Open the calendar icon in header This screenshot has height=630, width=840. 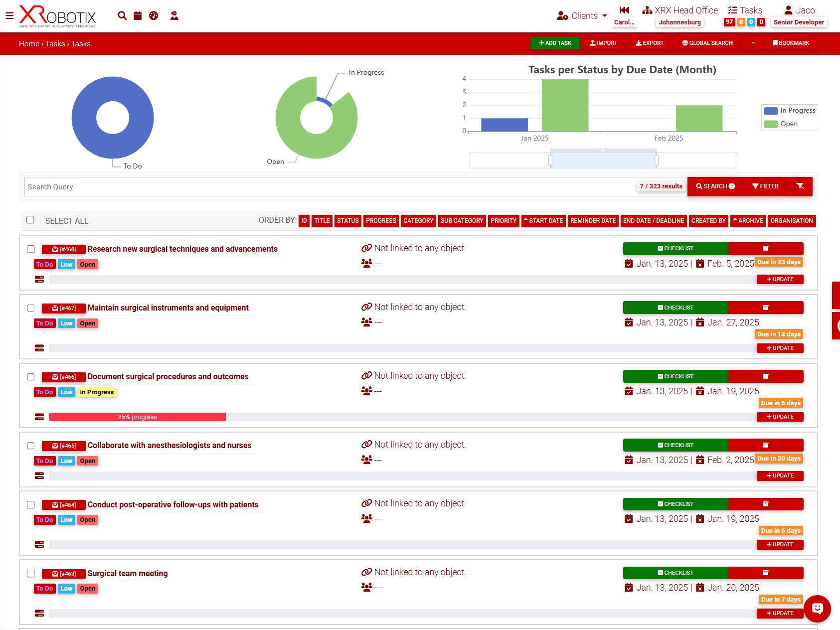(138, 15)
